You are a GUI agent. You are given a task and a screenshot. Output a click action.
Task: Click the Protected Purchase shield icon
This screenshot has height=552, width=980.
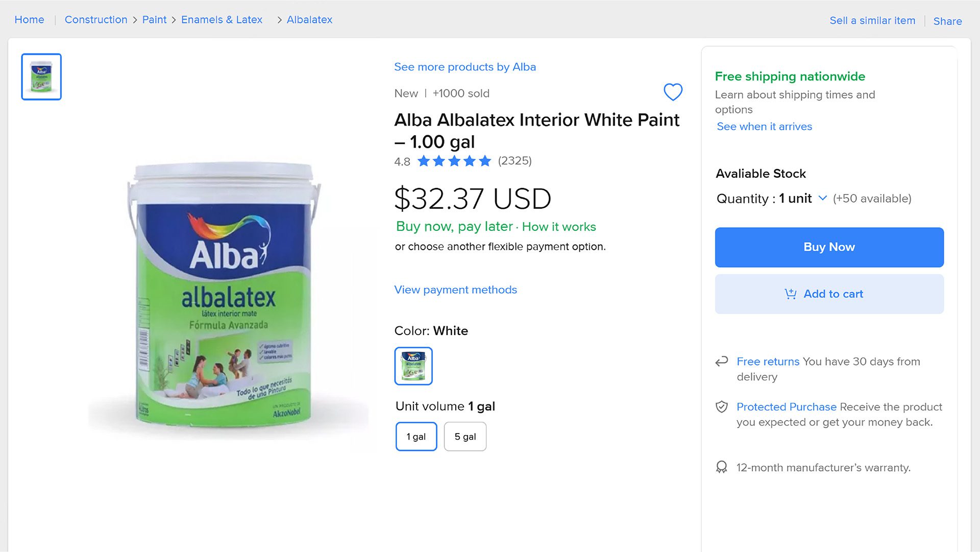721,407
